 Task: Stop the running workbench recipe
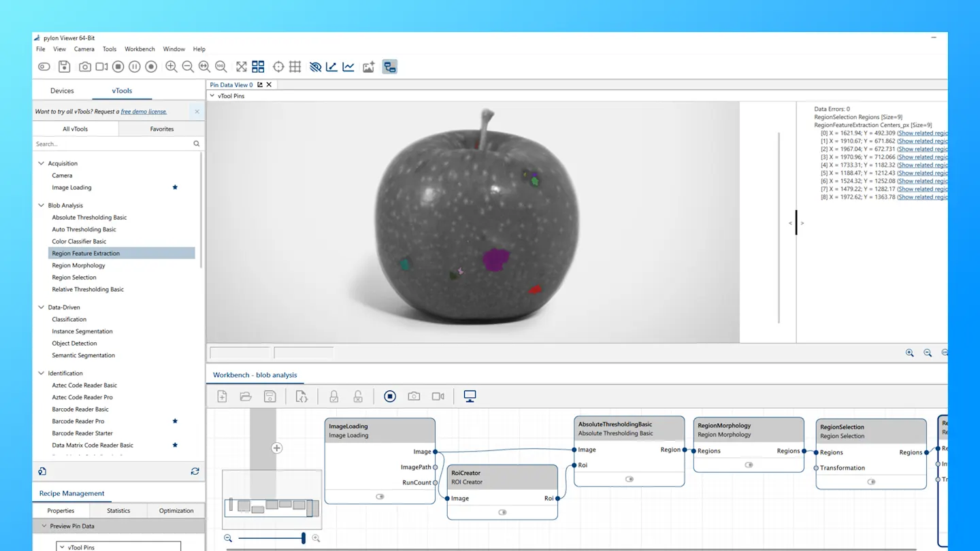pyautogui.click(x=390, y=397)
